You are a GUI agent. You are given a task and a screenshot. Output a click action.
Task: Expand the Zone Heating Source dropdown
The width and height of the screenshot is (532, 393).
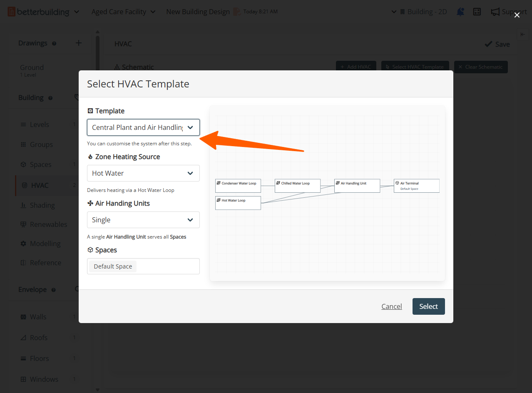point(143,173)
